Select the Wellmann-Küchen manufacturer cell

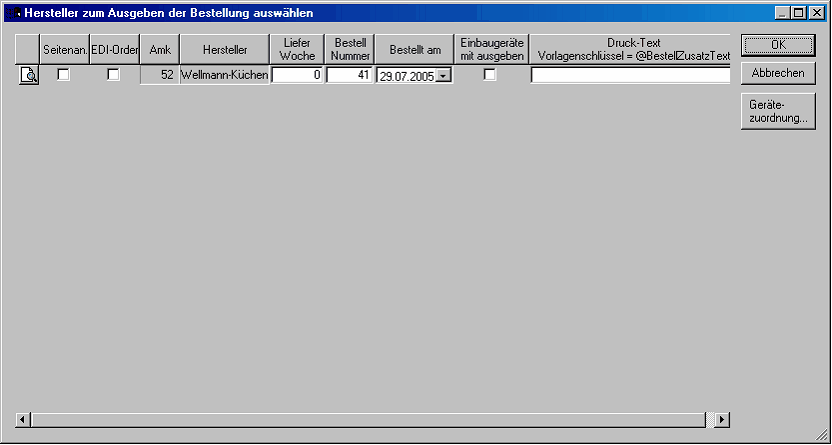[224, 75]
